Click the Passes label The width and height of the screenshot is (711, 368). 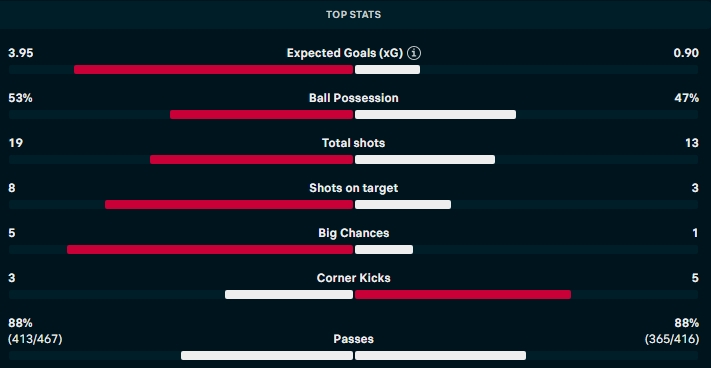354,339
